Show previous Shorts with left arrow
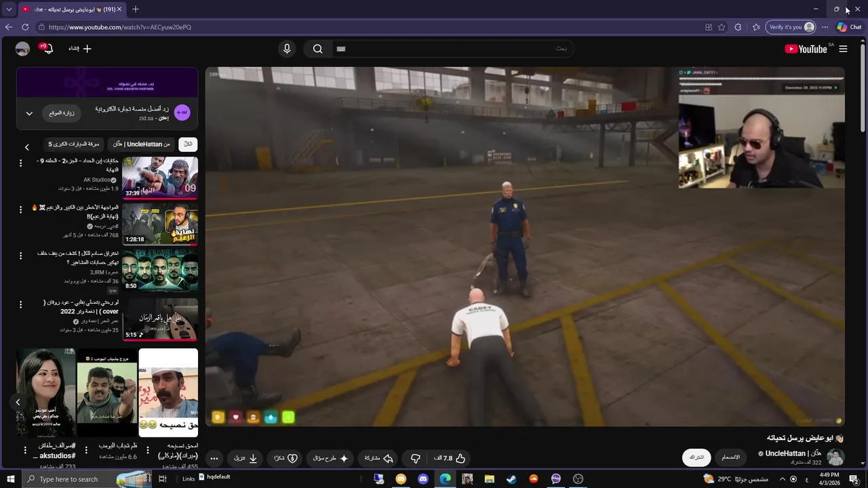 (18, 402)
